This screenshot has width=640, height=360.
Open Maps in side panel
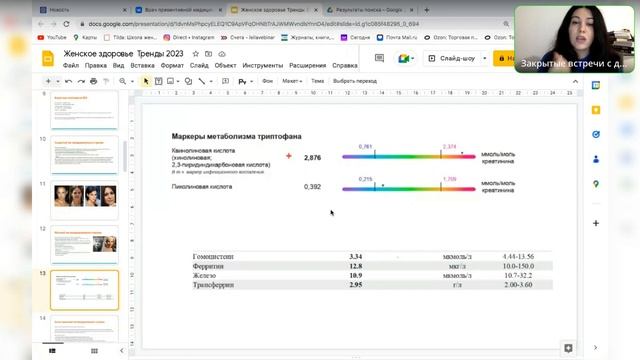(596, 184)
